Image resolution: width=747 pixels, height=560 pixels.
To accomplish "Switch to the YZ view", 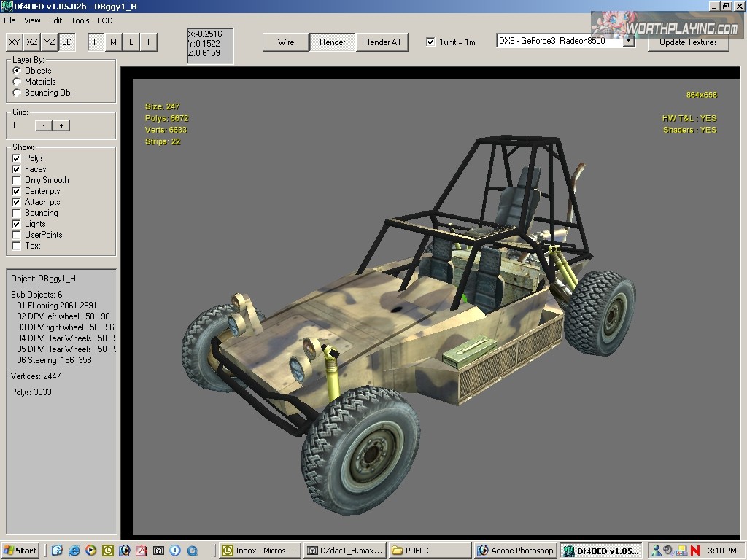I will coord(50,42).
